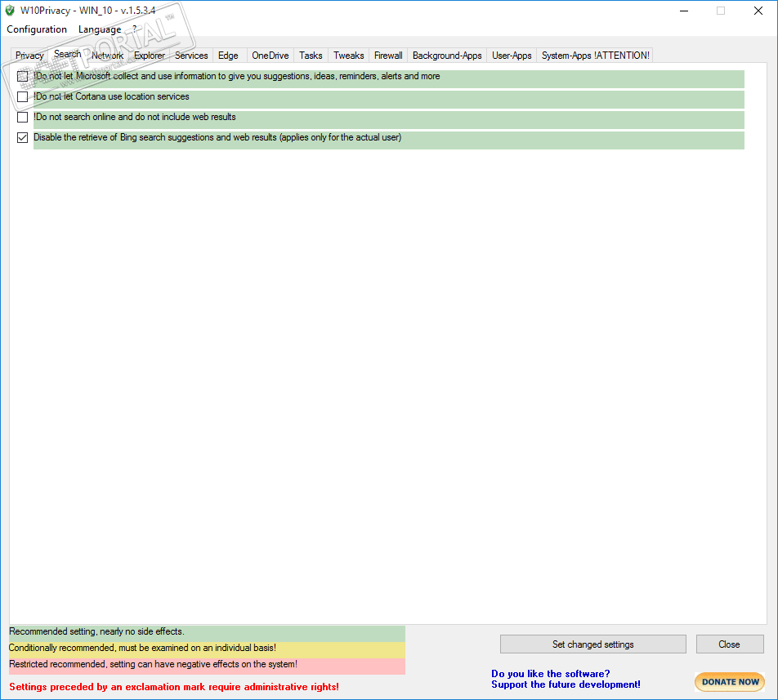Switch to the Firewall tab
Screen dimensions: 778x700
[x=388, y=56]
